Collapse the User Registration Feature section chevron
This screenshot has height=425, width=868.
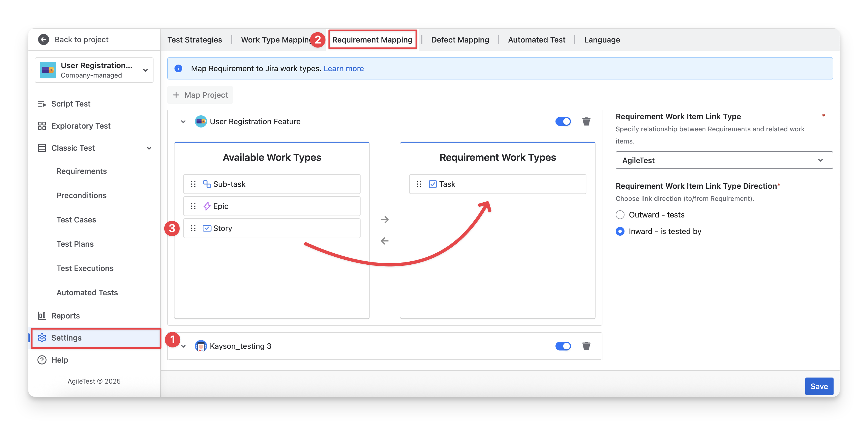coord(183,122)
